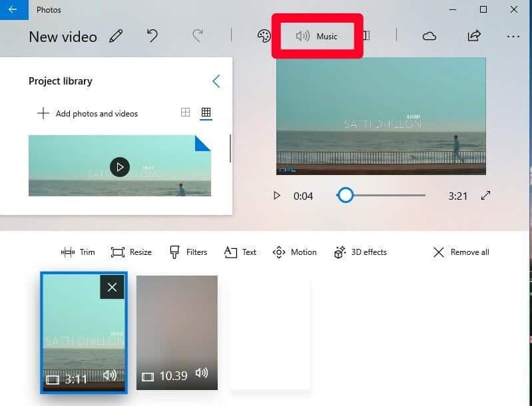Undo the last edit
532x406 pixels.
(152, 36)
